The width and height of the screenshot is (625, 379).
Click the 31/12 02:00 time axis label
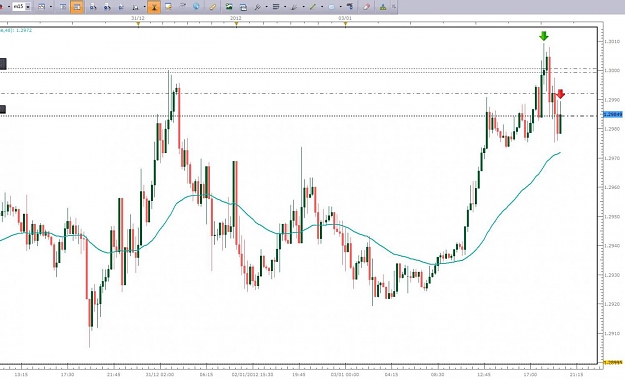tap(160, 375)
